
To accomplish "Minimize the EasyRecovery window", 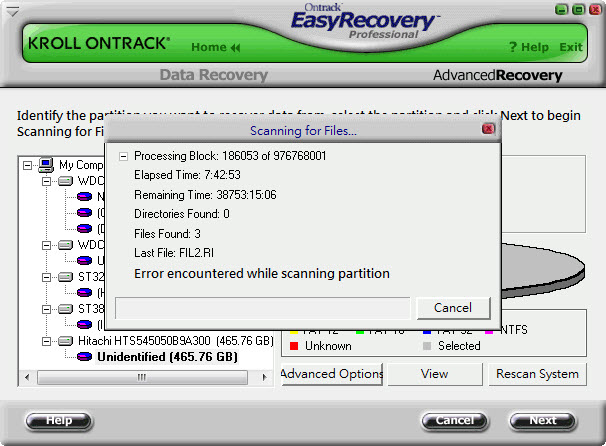I will [562, 10].
